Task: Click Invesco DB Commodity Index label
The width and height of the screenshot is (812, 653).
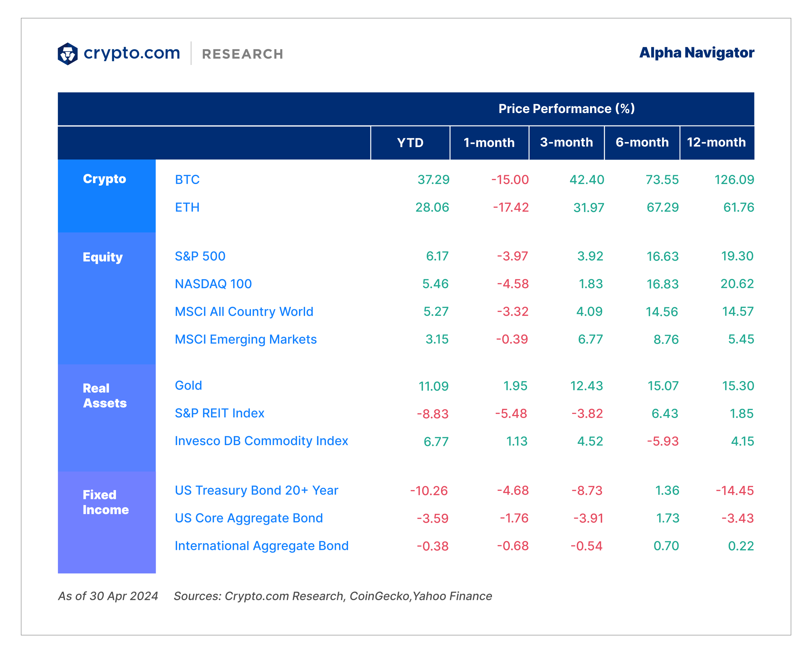Action: point(261,441)
